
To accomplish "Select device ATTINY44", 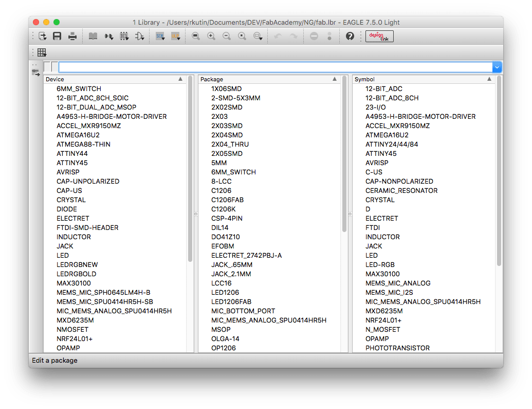I will (x=72, y=153).
